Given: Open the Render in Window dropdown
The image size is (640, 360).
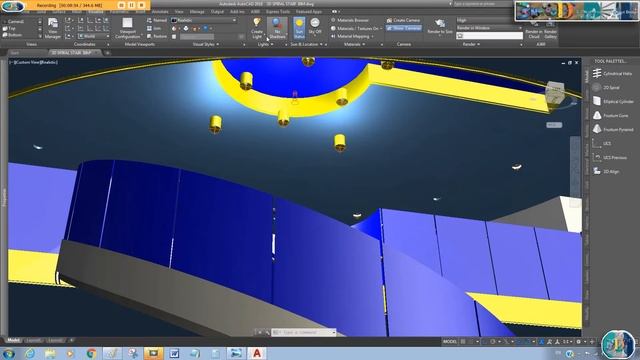Looking at the screenshot, I should pos(489,28).
